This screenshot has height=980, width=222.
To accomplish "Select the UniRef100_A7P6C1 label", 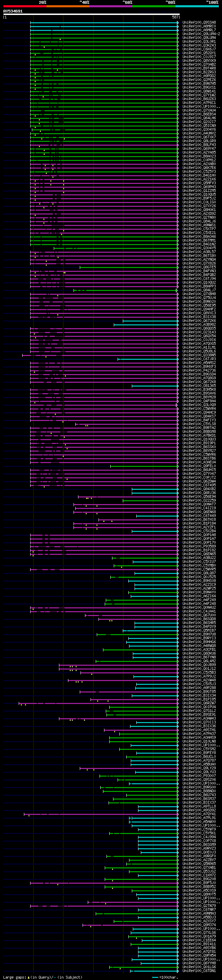I will pos(199,103).
